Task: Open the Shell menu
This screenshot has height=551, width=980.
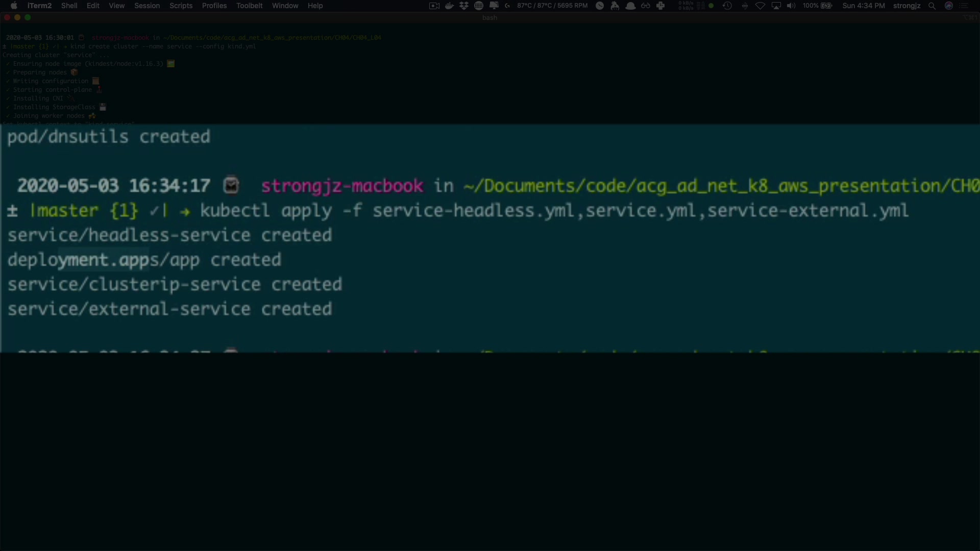Action: click(x=69, y=6)
